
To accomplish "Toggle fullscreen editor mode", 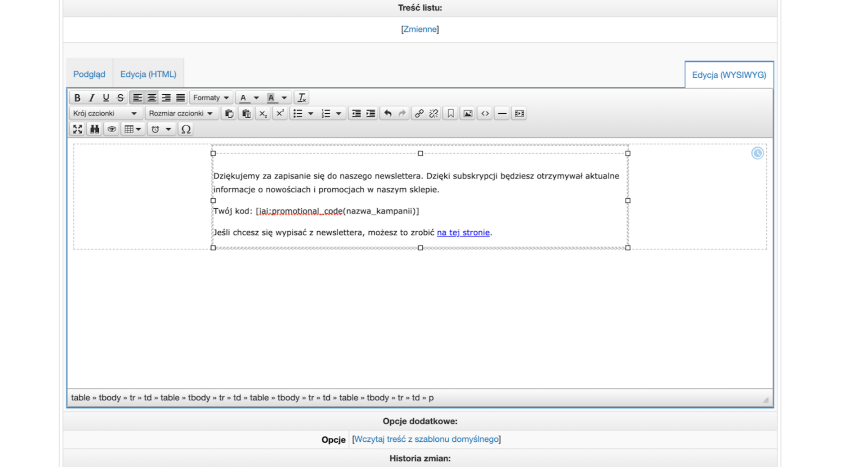I will [x=77, y=129].
